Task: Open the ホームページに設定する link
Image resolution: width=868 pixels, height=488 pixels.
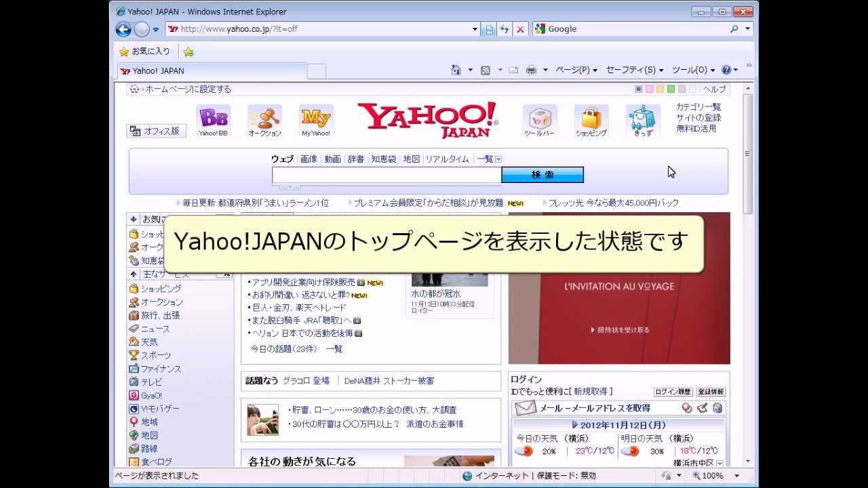Action: pos(188,89)
